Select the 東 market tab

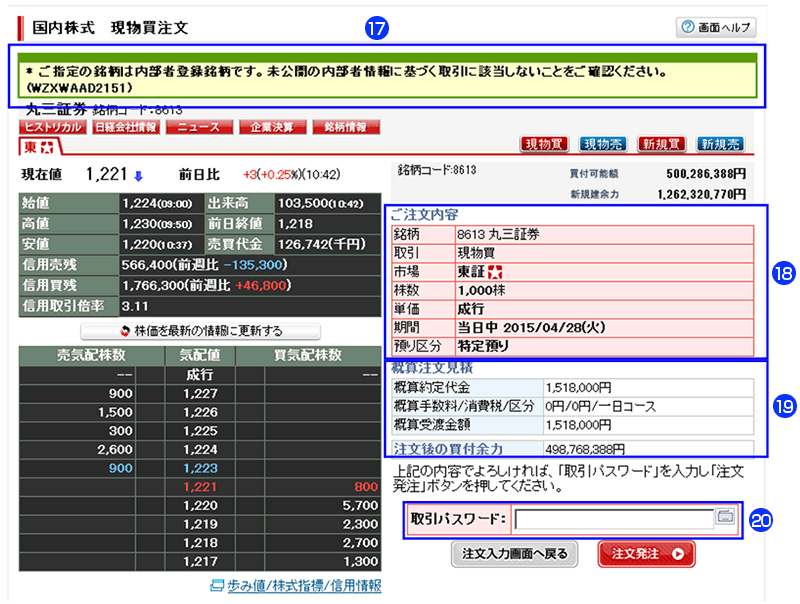(39, 147)
